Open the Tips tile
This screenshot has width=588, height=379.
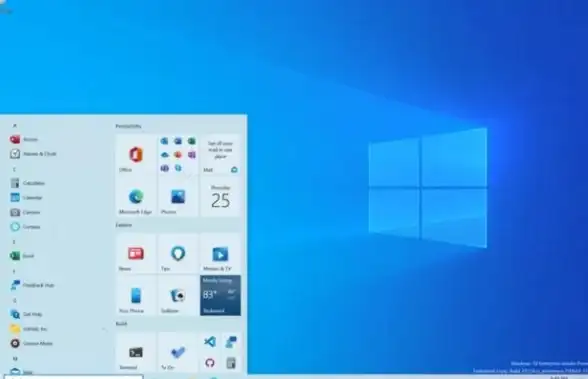tap(178, 253)
